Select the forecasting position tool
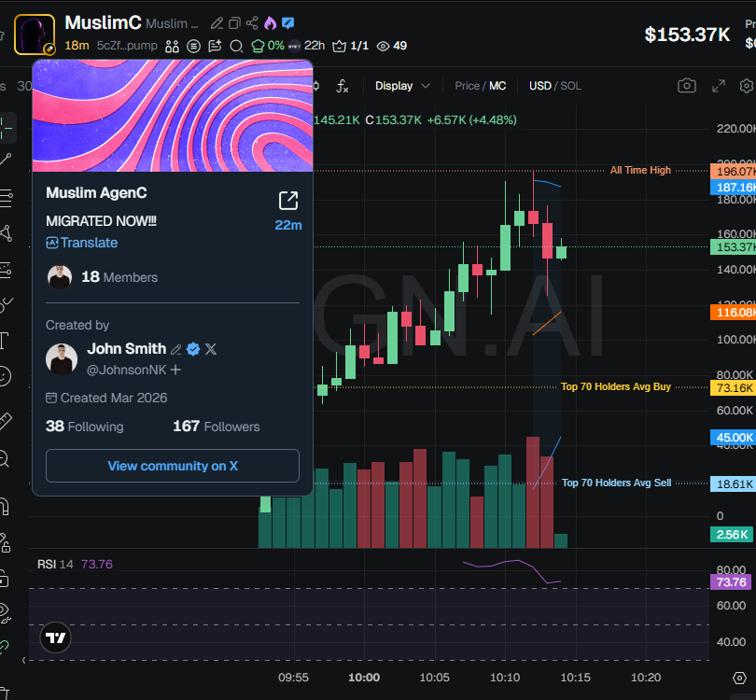The image size is (756, 700). coord(6,270)
